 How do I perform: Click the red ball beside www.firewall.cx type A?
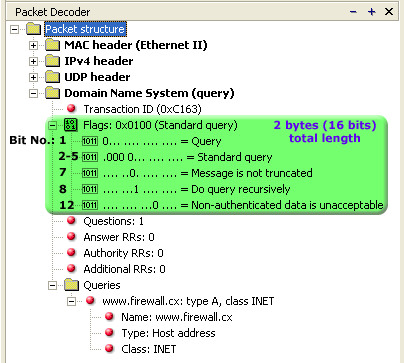[90, 300]
